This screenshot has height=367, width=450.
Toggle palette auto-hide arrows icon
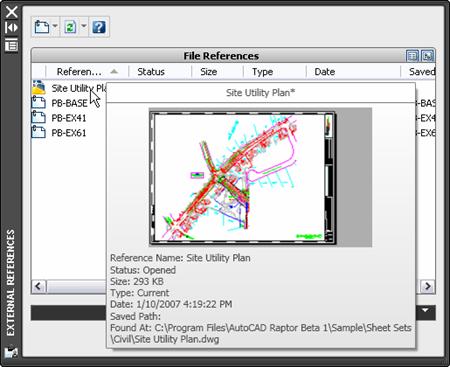(x=11, y=28)
